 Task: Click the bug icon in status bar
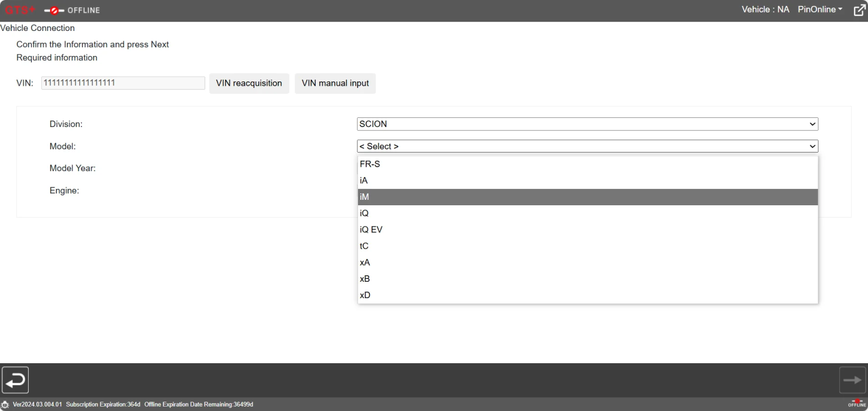click(x=5, y=404)
